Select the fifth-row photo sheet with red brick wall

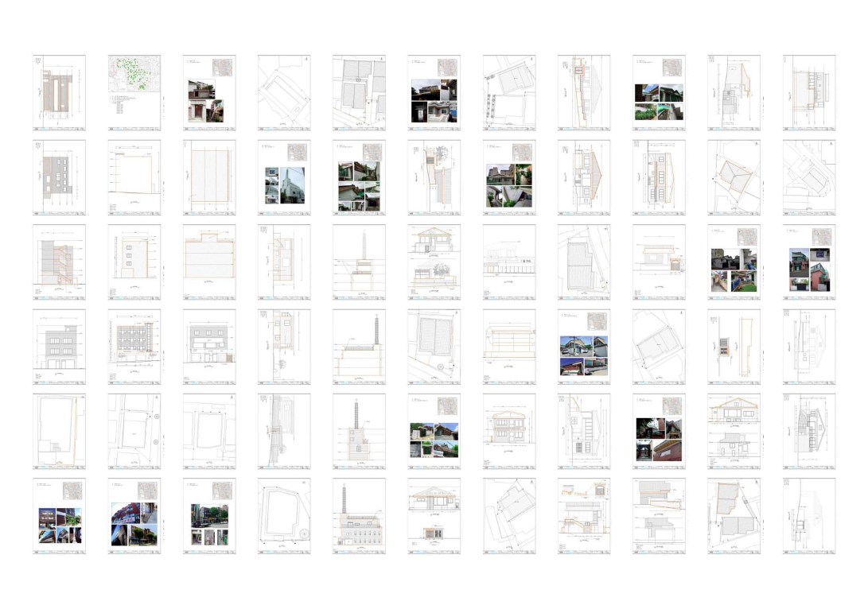[659, 431]
